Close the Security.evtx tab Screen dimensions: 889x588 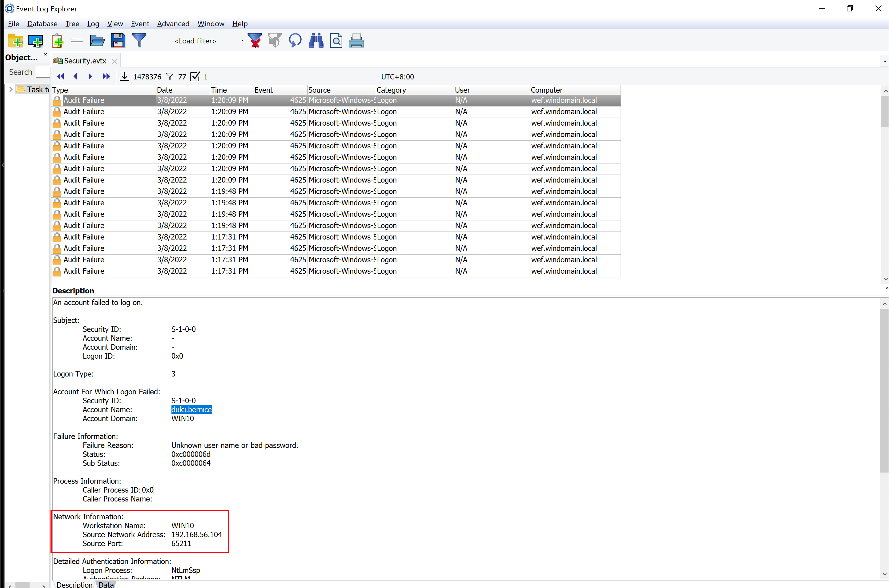point(115,61)
